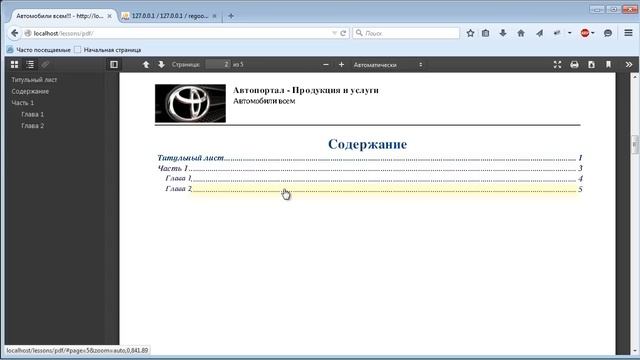This screenshot has width=640, height=360.
Task: Switch to the Автомобили всем tab
Action: click(60, 16)
